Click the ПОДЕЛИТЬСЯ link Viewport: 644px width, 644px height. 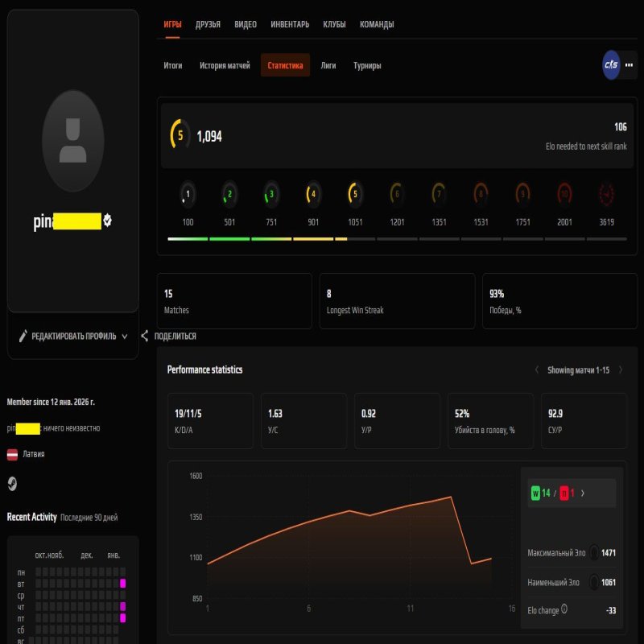tap(173, 336)
